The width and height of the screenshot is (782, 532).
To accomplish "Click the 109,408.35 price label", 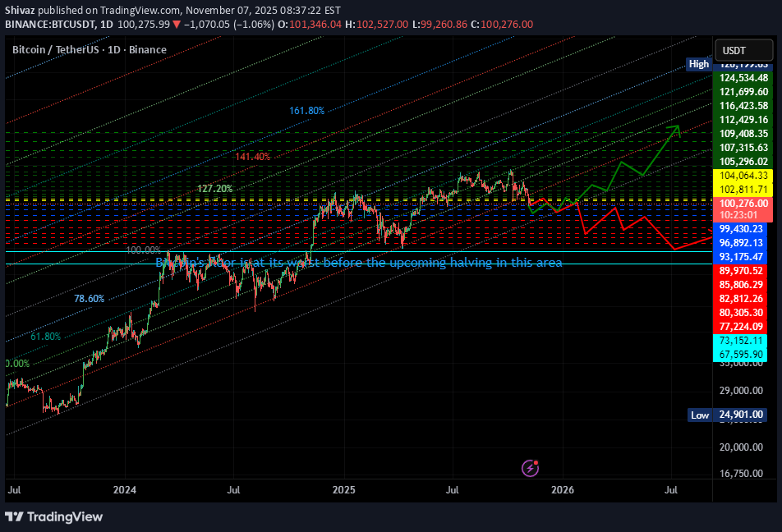I will pyautogui.click(x=743, y=134).
